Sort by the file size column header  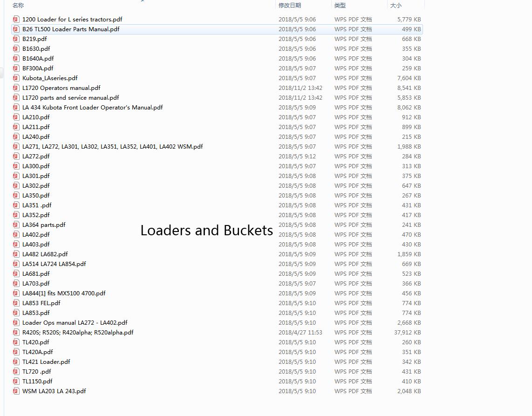coord(396,5)
